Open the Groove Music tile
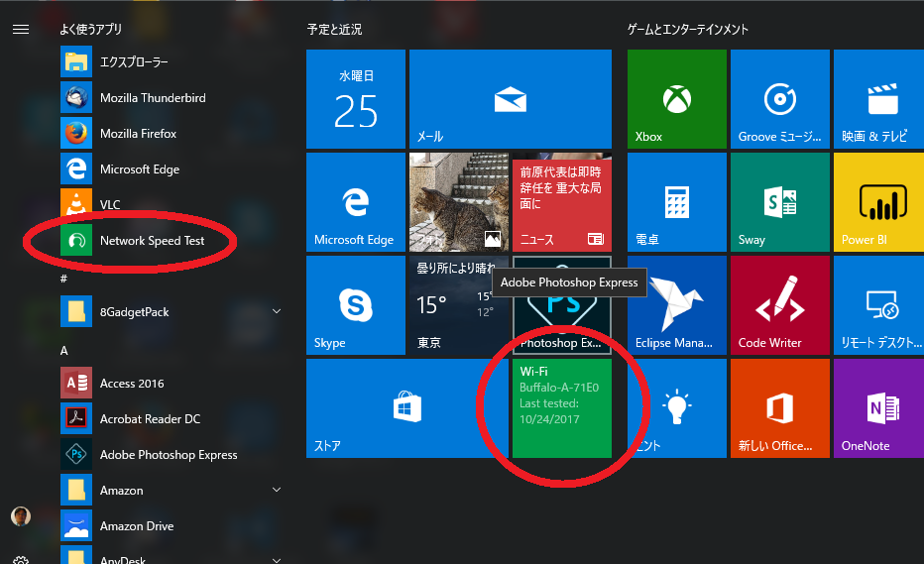This screenshot has width=924, height=564. tap(780, 99)
